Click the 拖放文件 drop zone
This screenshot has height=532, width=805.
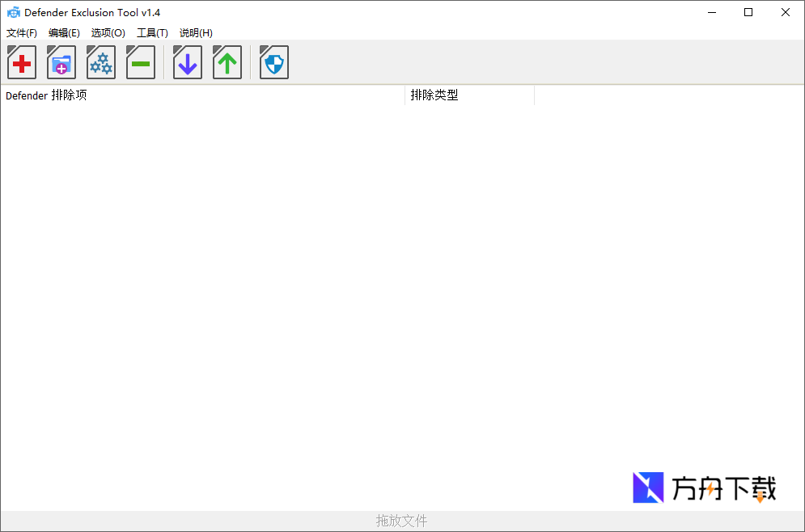(402, 521)
